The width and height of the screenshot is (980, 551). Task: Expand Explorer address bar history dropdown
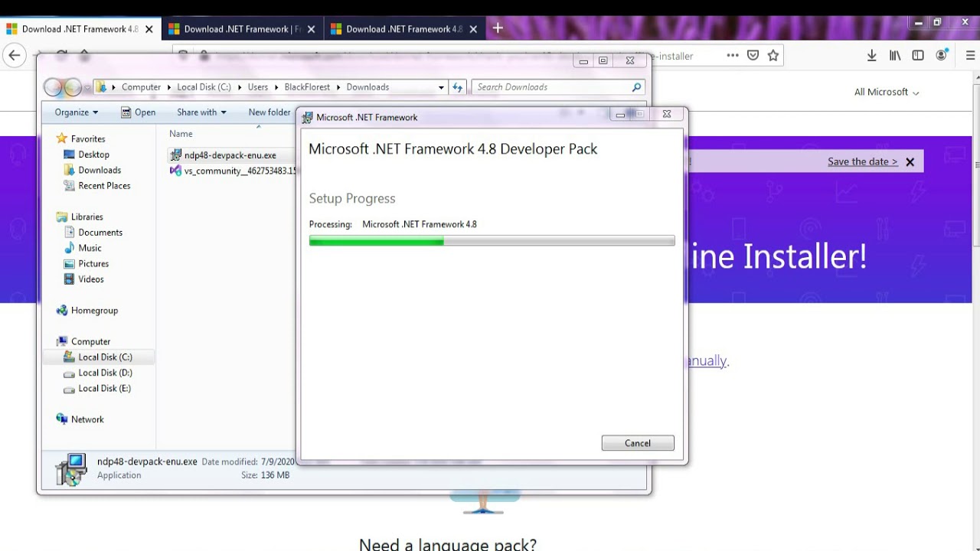pos(441,87)
